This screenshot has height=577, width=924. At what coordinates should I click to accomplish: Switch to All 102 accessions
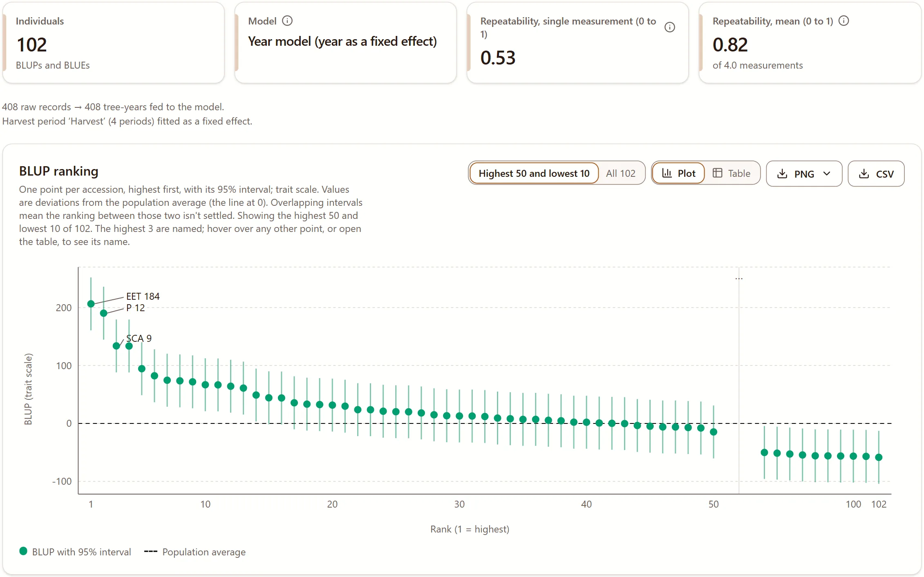(620, 174)
